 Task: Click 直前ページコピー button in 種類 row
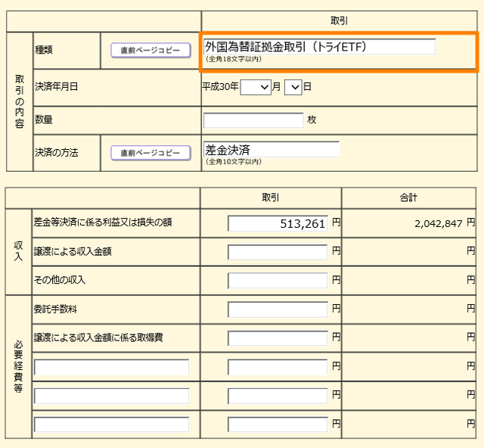150,50
